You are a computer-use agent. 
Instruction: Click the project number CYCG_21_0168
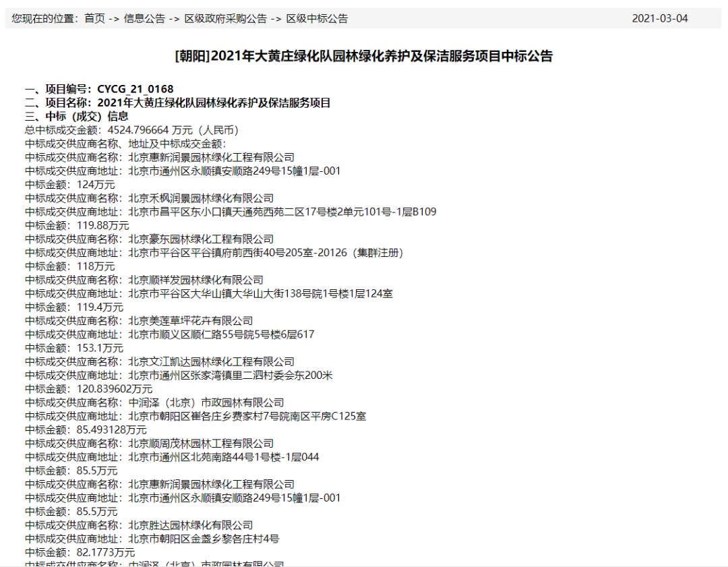pyautogui.click(x=135, y=89)
